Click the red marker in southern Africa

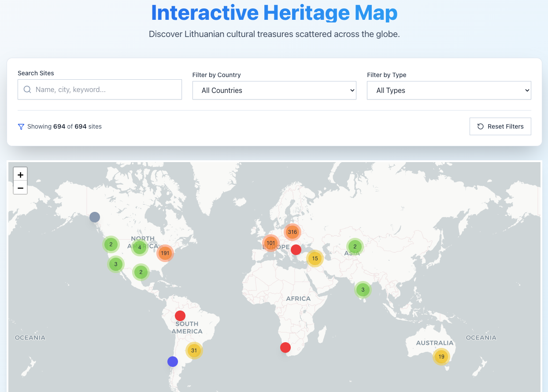coord(285,348)
